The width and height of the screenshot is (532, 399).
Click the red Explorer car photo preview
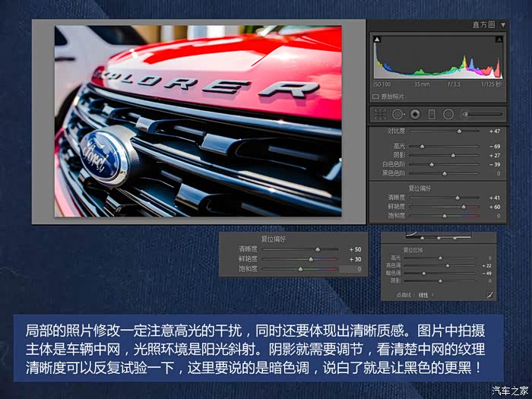pyautogui.click(x=198, y=121)
